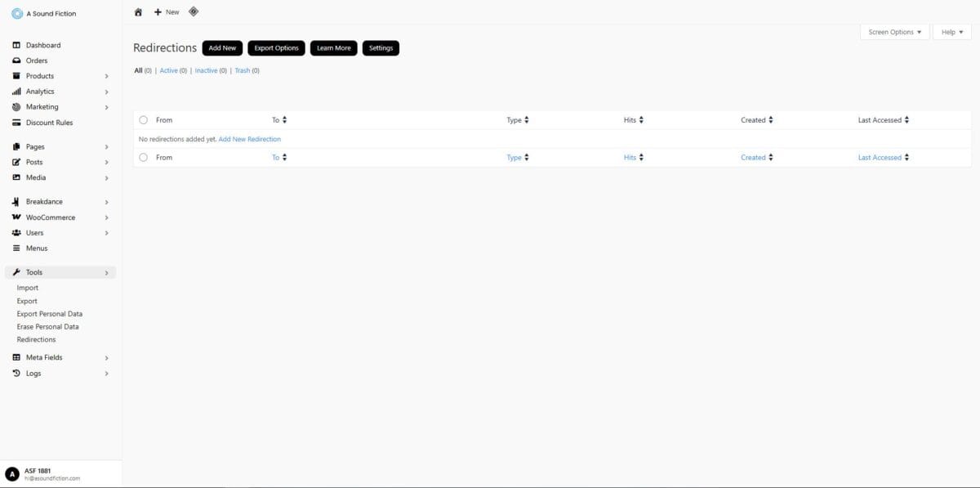980x488 pixels.
Task: Open the Help dropdown
Action: pyautogui.click(x=951, y=32)
